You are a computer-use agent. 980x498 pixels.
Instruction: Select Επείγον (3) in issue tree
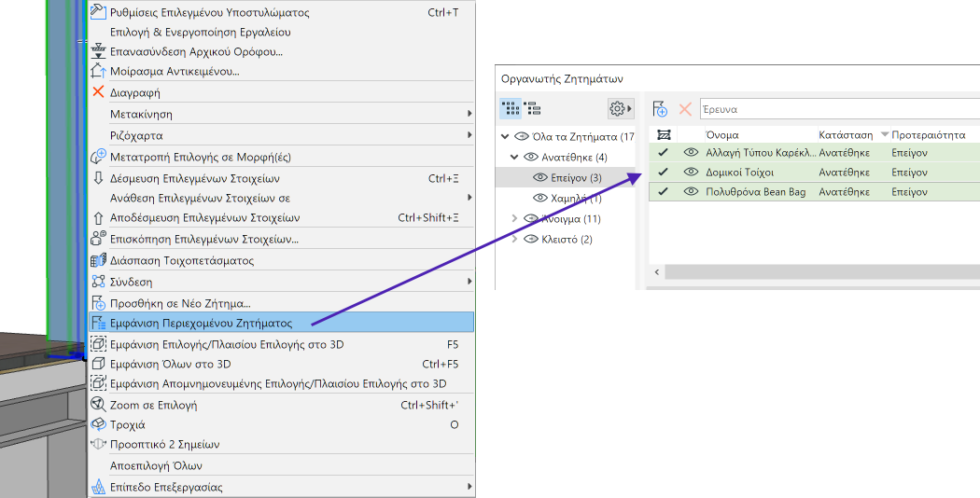click(x=565, y=177)
